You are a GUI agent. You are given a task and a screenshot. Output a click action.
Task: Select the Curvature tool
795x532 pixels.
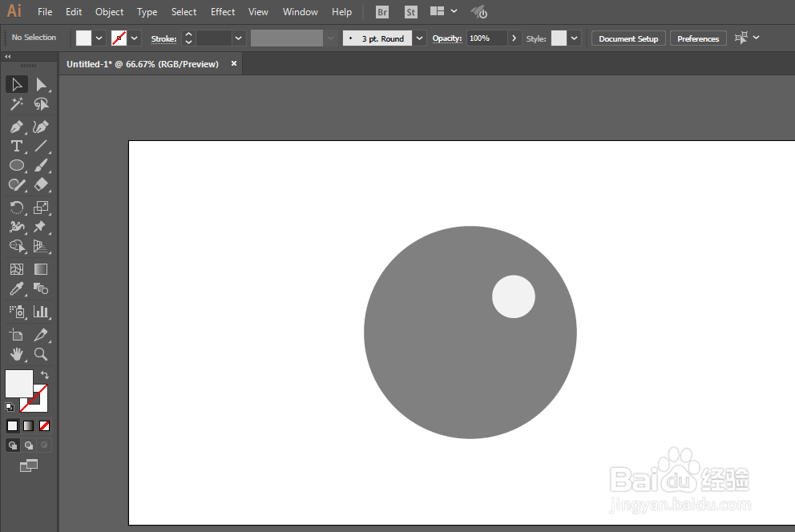pos(41,127)
